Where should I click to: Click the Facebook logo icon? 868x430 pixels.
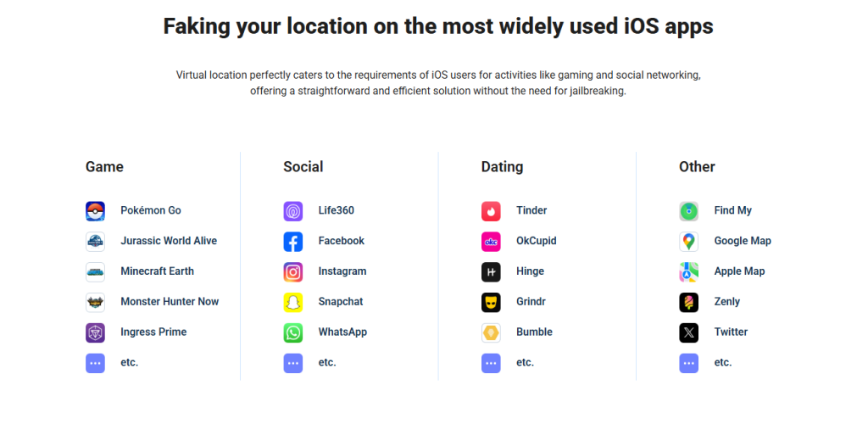pyautogui.click(x=293, y=242)
